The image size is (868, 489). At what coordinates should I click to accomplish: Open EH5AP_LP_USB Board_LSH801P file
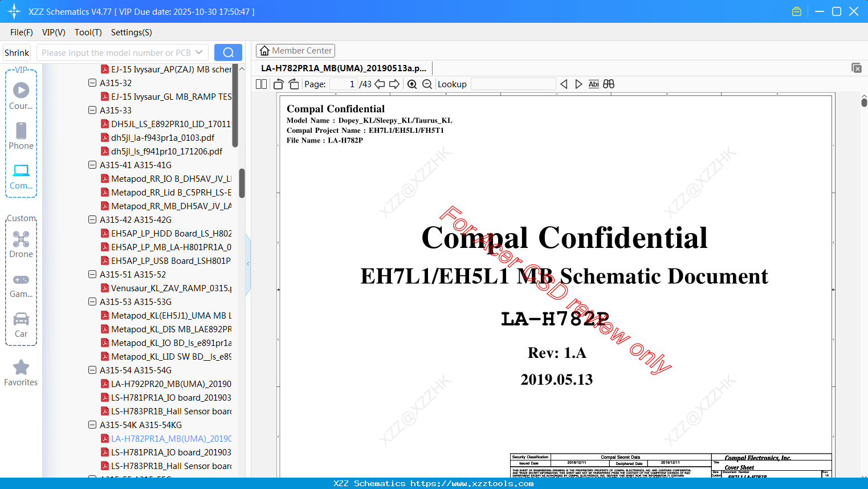(166, 260)
